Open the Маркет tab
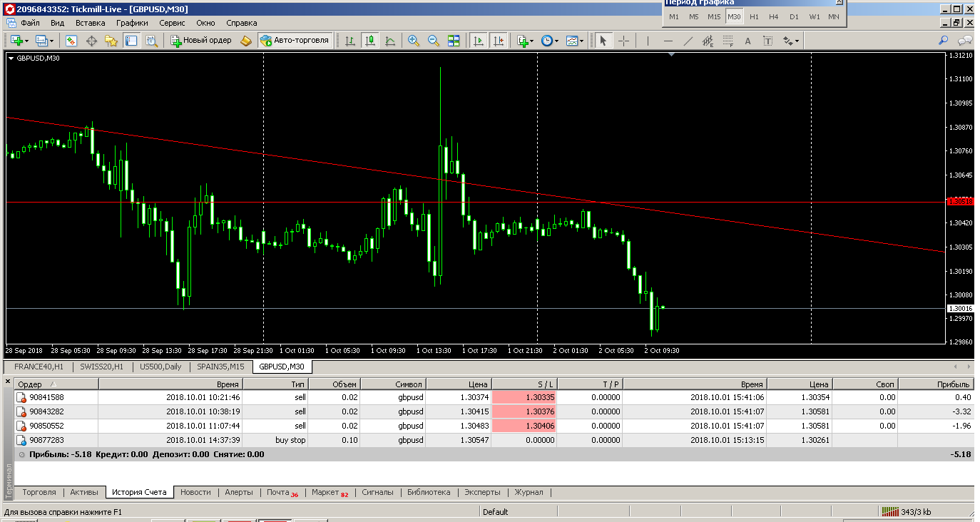Screen dimensions: 980x522 330,492
